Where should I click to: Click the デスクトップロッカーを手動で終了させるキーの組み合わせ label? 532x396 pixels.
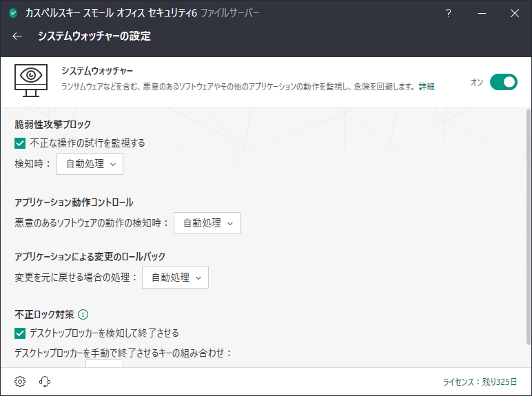point(123,353)
